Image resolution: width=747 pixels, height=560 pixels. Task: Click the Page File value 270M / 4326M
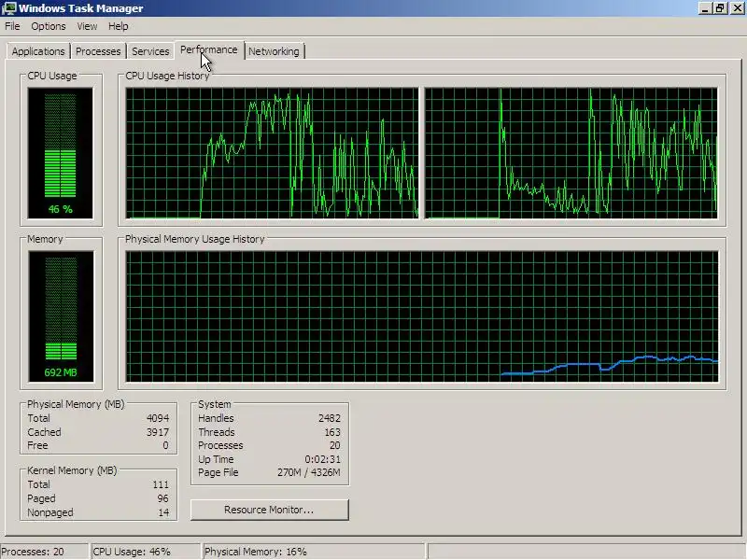click(309, 472)
